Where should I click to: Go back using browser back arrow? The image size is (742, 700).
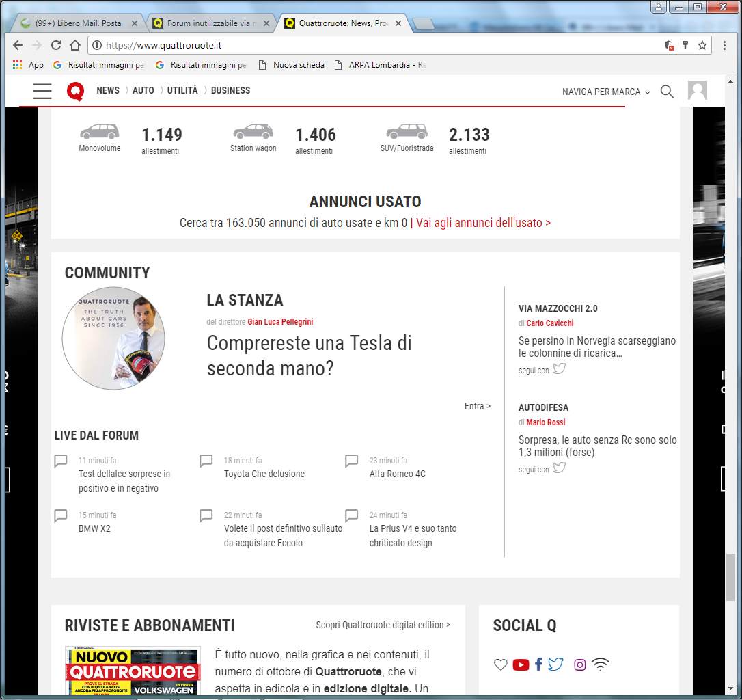[18, 46]
